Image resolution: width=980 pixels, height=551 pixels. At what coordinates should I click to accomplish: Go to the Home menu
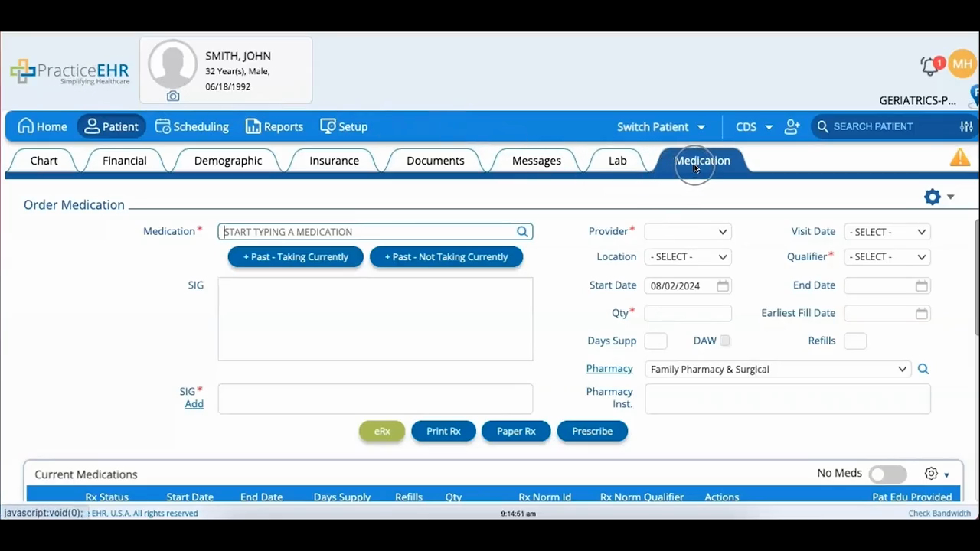click(43, 126)
